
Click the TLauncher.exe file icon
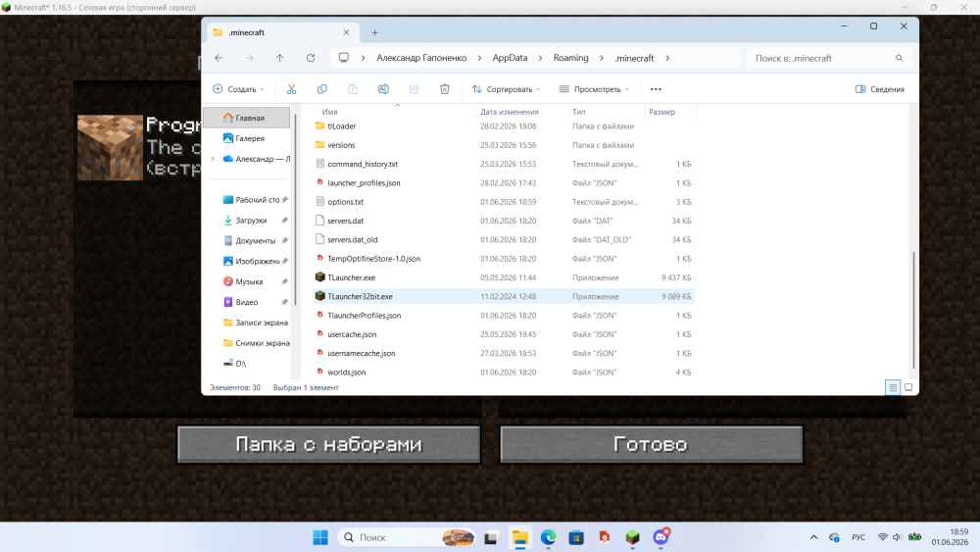coord(320,276)
